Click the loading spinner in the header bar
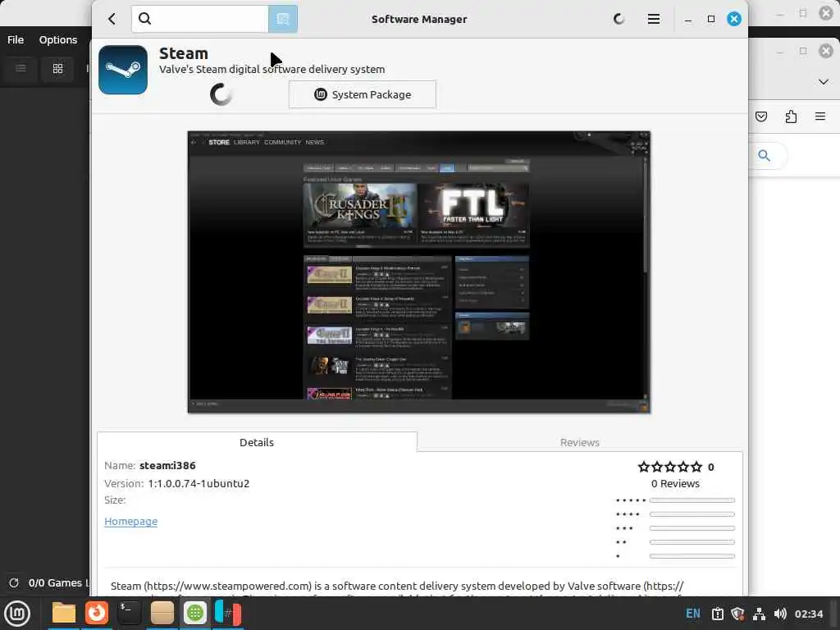 click(x=619, y=20)
